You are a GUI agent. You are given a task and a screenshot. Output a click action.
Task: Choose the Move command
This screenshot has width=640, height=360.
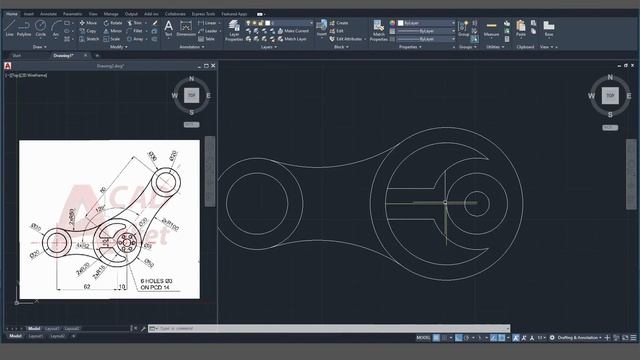click(x=88, y=23)
